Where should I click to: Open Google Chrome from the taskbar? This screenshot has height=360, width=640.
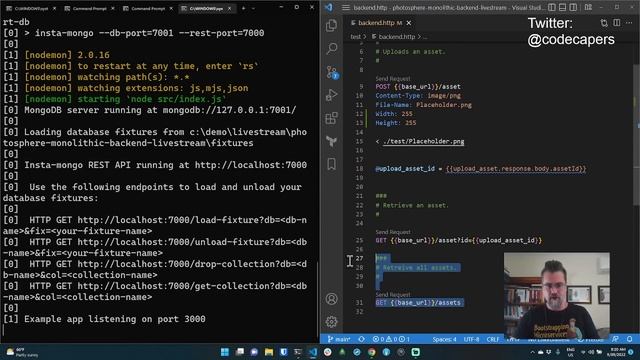[371, 352]
